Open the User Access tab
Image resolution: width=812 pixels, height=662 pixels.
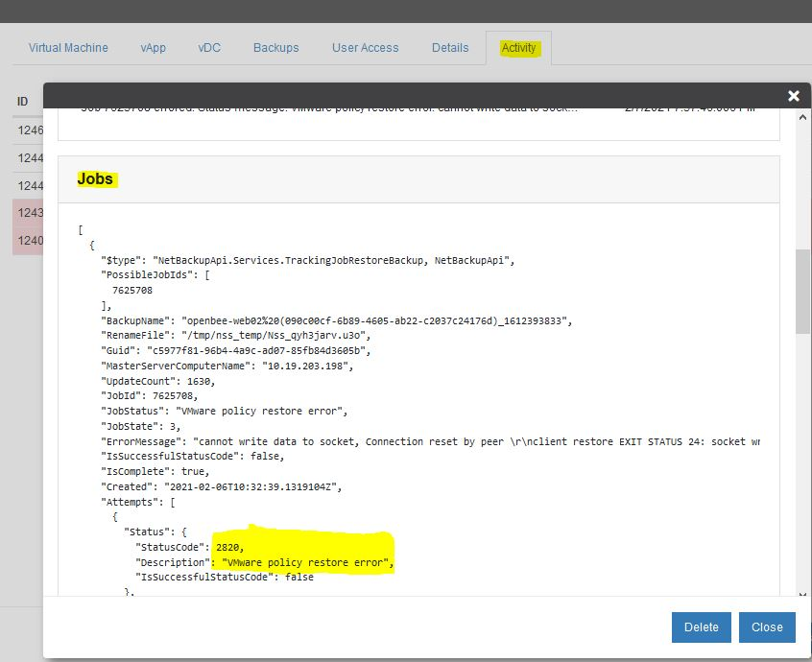click(365, 48)
